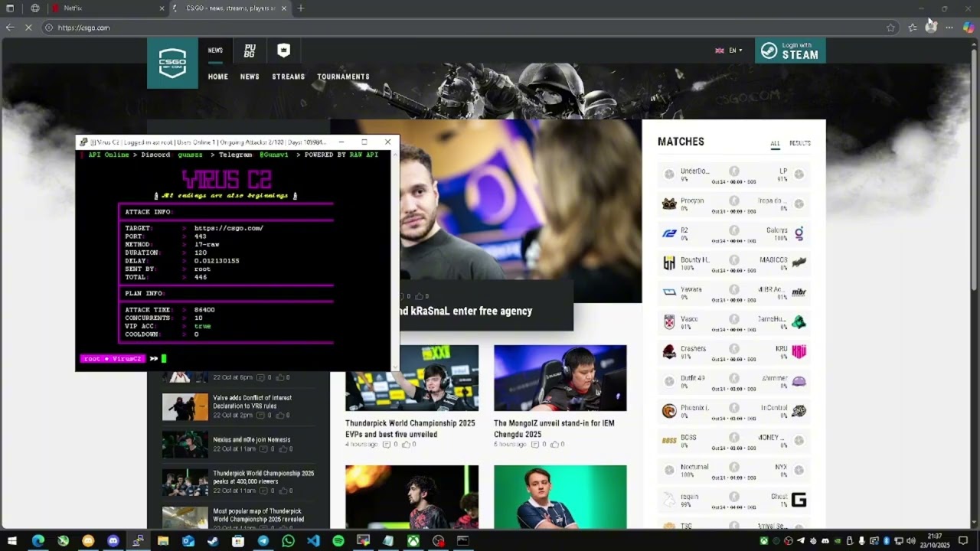This screenshot has height=551, width=980.
Task: Open a new browser tab with plus
Action: pos(301,8)
